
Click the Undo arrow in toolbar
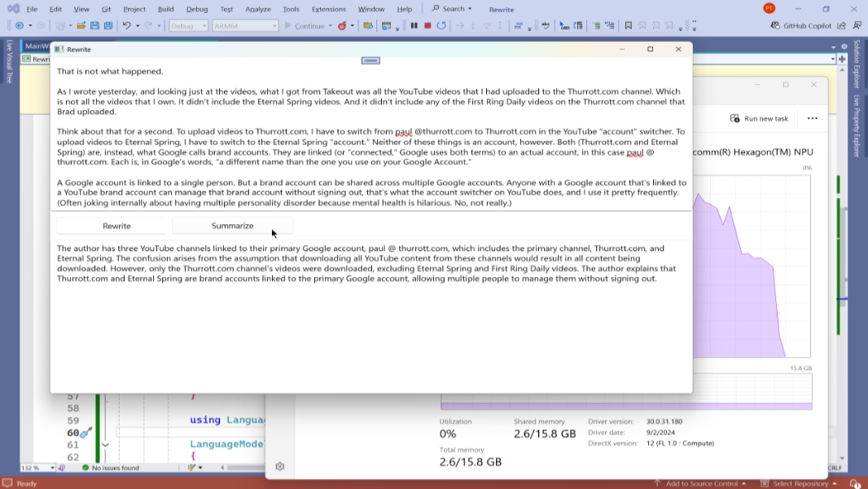coord(126,26)
